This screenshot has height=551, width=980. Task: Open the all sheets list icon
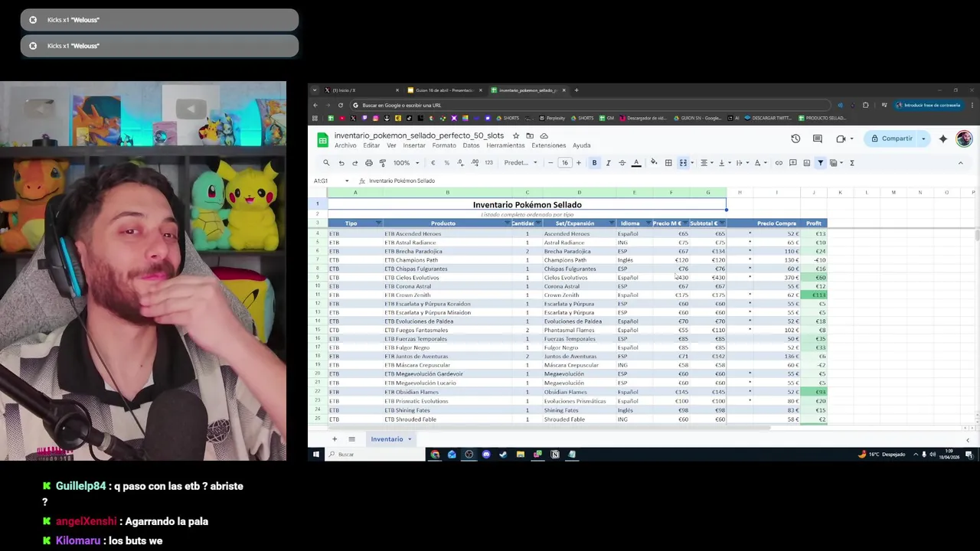point(351,439)
